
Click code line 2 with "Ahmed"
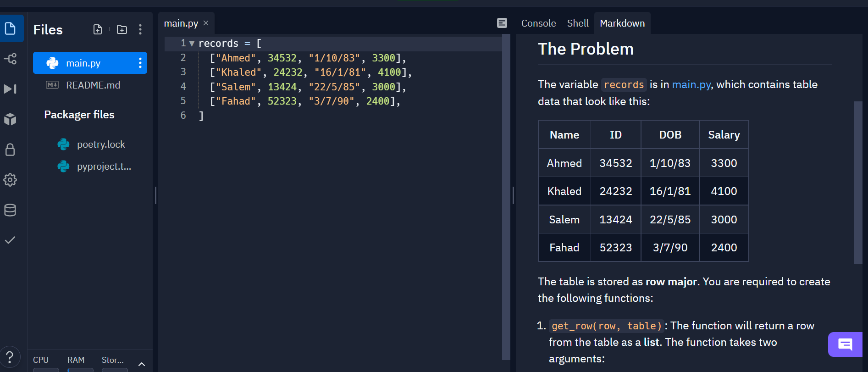pyautogui.click(x=308, y=58)
